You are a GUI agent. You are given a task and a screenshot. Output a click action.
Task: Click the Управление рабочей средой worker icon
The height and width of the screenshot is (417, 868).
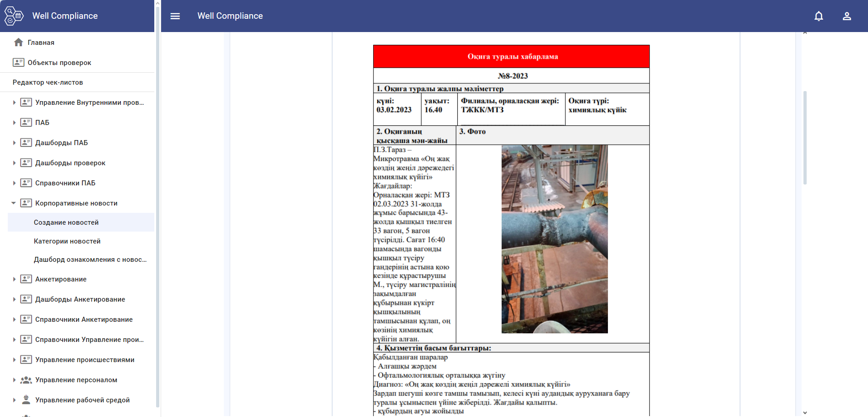click(26, 400)
